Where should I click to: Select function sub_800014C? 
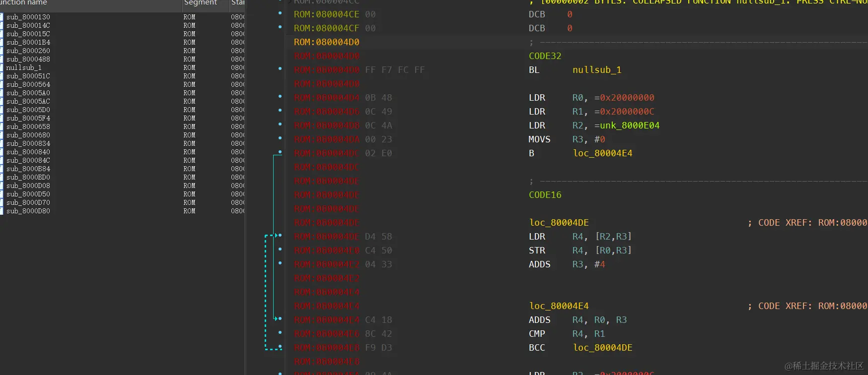[x=28, y=25]
